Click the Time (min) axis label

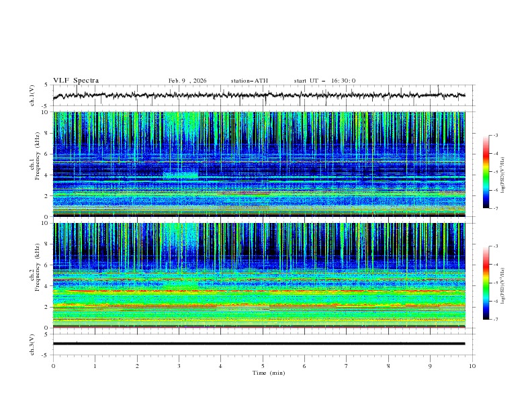tap(267, 372)
